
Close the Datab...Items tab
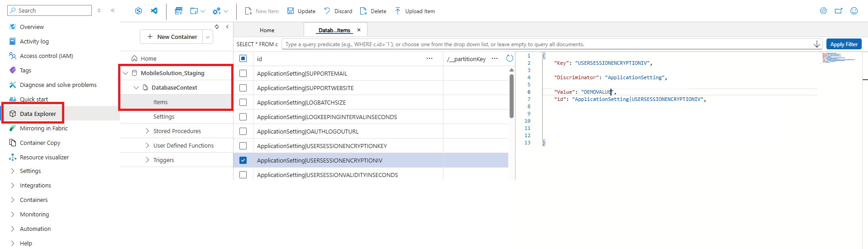tap(359, 30)
